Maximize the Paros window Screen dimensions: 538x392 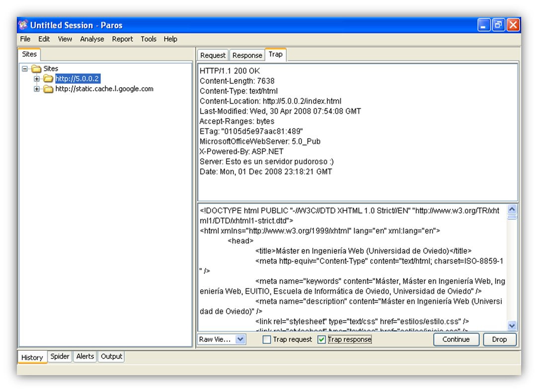coord(498,25)
